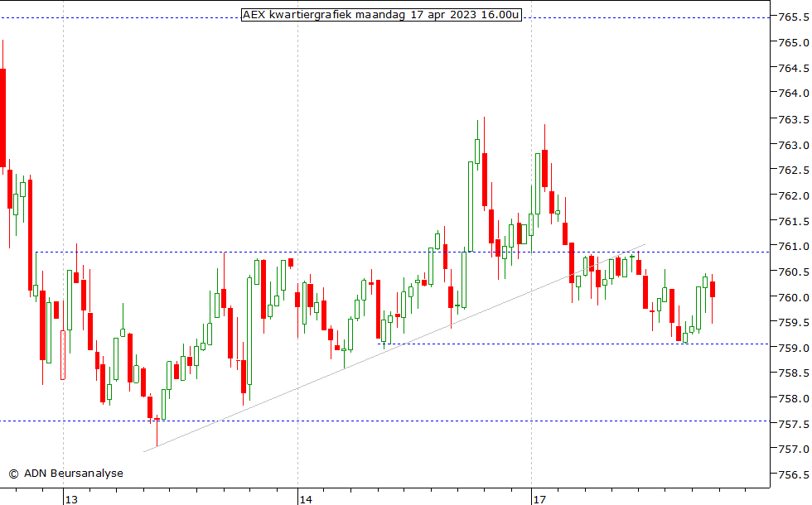Select date label 17 on time axis
Image resolution: width=812 pixels, height=505 pixels.
pyautogui.click(x=539, y=499)
